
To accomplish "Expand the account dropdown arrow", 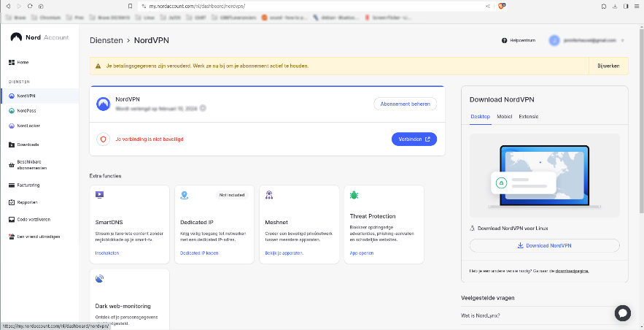I will click(x=623, y=40).
